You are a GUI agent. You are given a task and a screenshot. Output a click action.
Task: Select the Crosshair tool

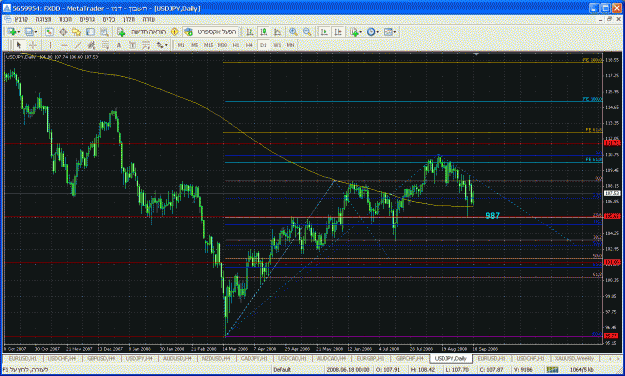33,45
